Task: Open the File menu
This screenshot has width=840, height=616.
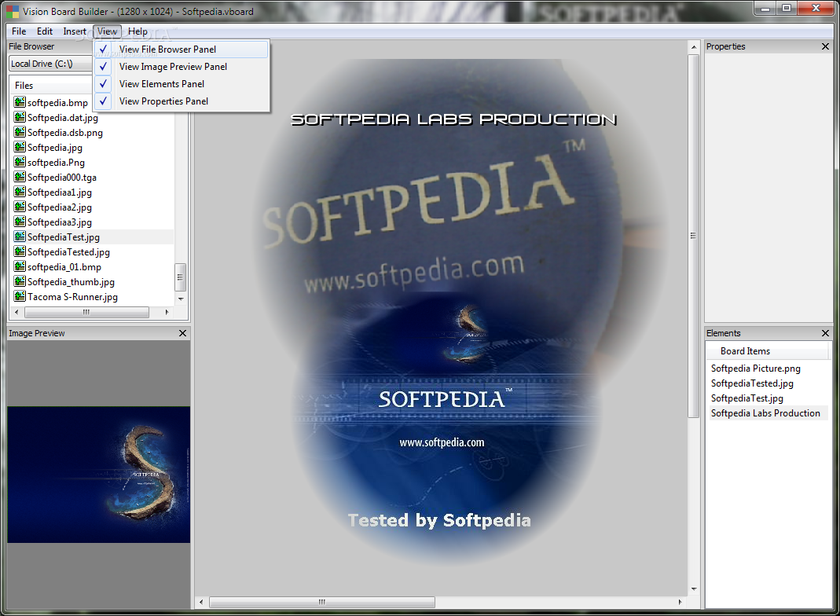Action: [x=19, y=31]
